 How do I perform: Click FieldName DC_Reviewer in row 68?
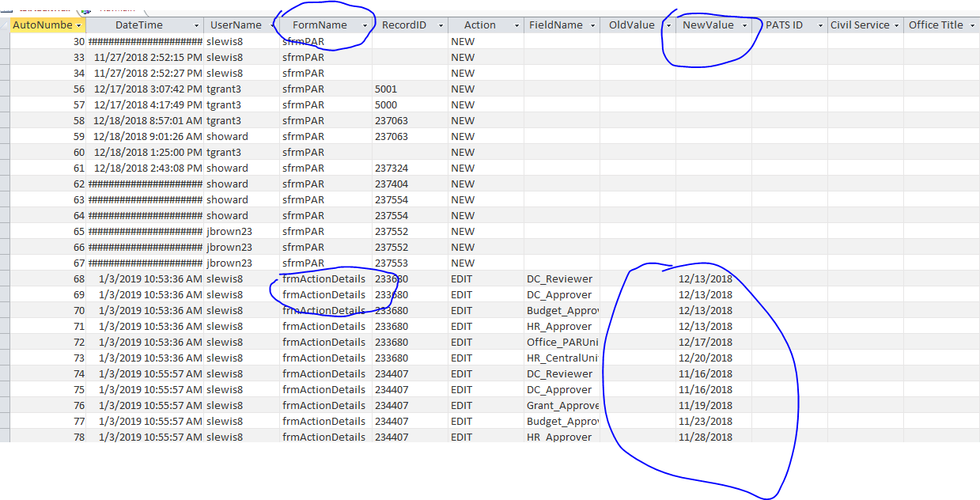[562, 278]
